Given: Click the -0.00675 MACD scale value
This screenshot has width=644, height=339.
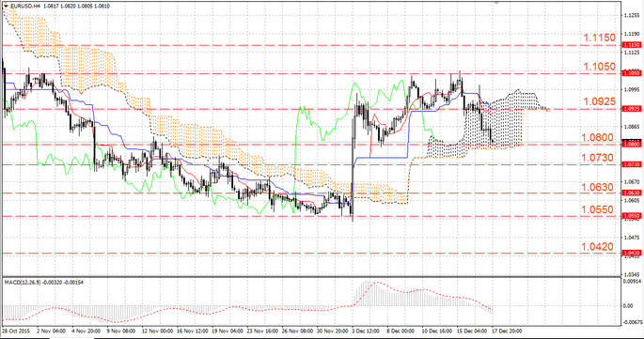Looking at the screenshot, I should (632, 322).
